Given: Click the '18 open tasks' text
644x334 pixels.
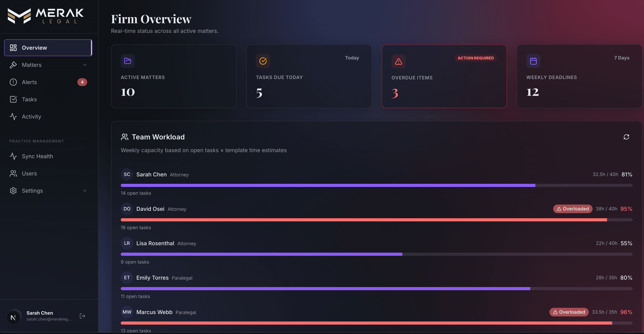Looking at the screenshot, I should [136, 227].
